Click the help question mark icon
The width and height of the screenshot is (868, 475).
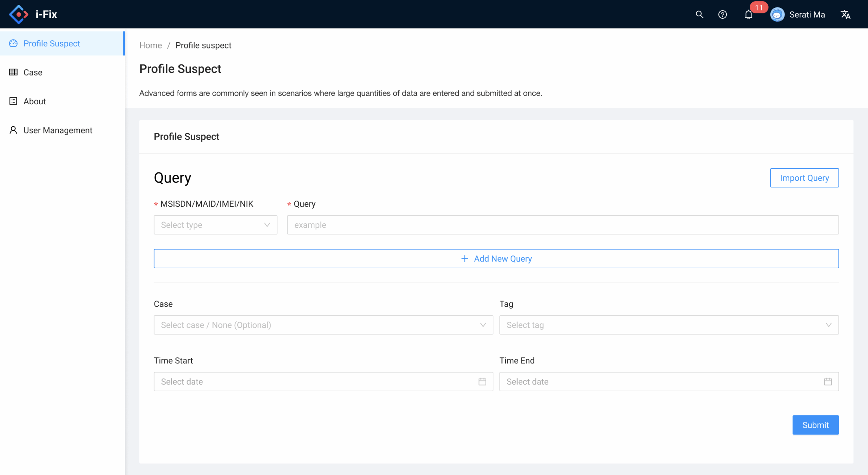(722, 15)
